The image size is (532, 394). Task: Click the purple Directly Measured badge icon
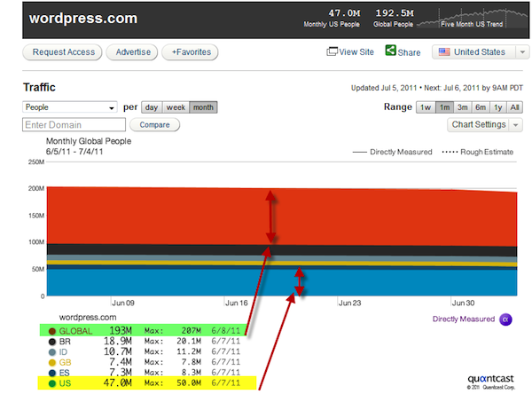tap(505, 319)
